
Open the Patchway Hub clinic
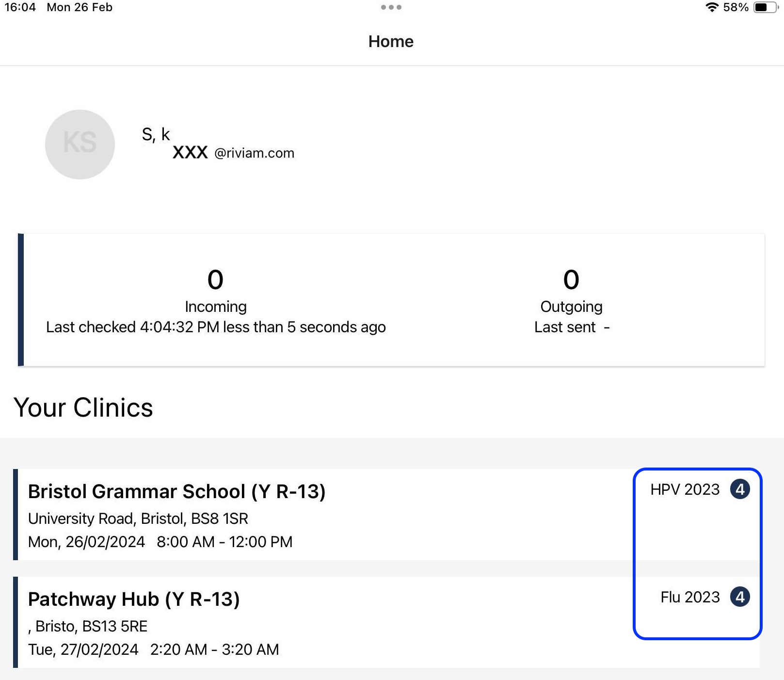[x=134, y=599]
